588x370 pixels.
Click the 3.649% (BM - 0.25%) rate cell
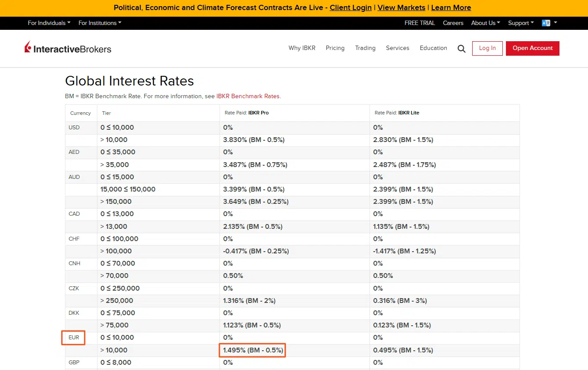pos(294,202)
